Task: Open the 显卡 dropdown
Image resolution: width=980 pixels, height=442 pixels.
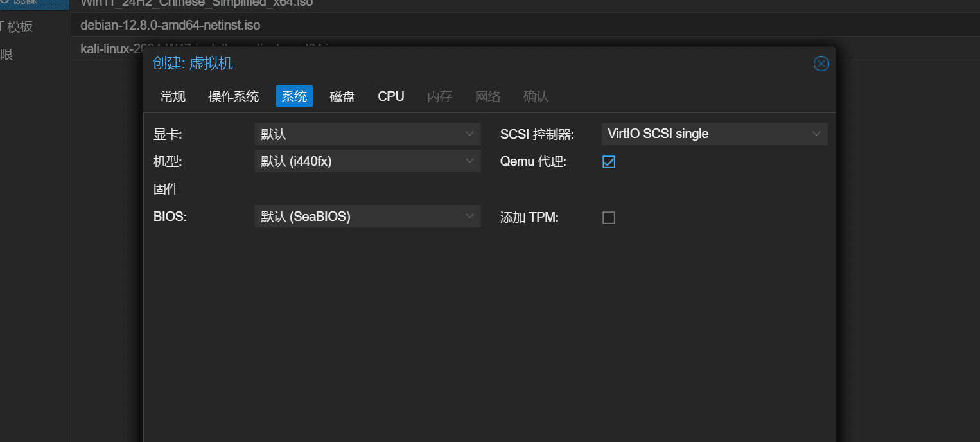Action: tap(367, 134)
